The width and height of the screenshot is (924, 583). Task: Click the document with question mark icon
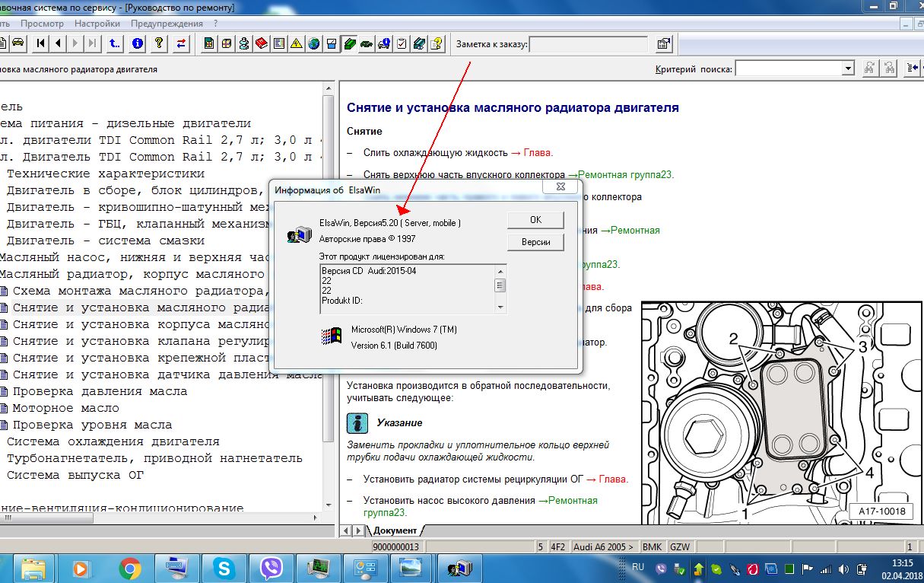(x=437, y=43)
